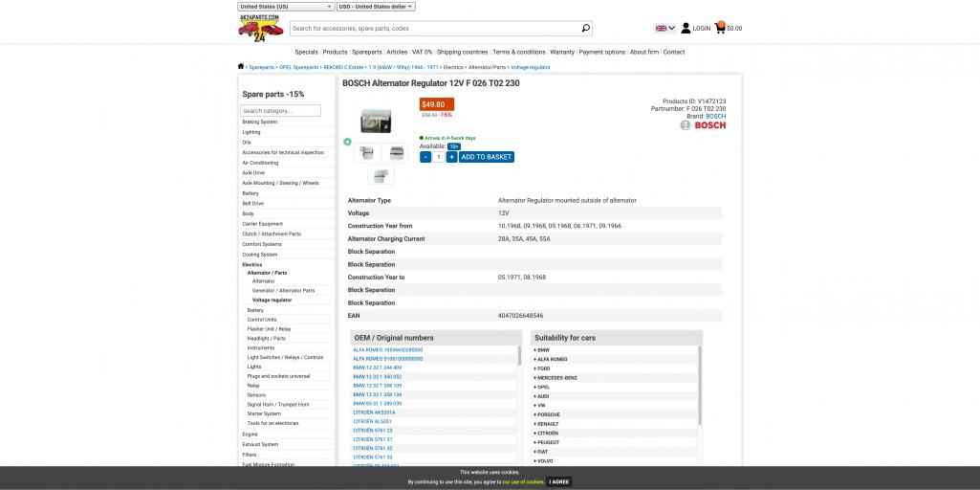
Task: Expand the OPEL suitability entry
Action: pyautogui.click(x=541, y=387)
